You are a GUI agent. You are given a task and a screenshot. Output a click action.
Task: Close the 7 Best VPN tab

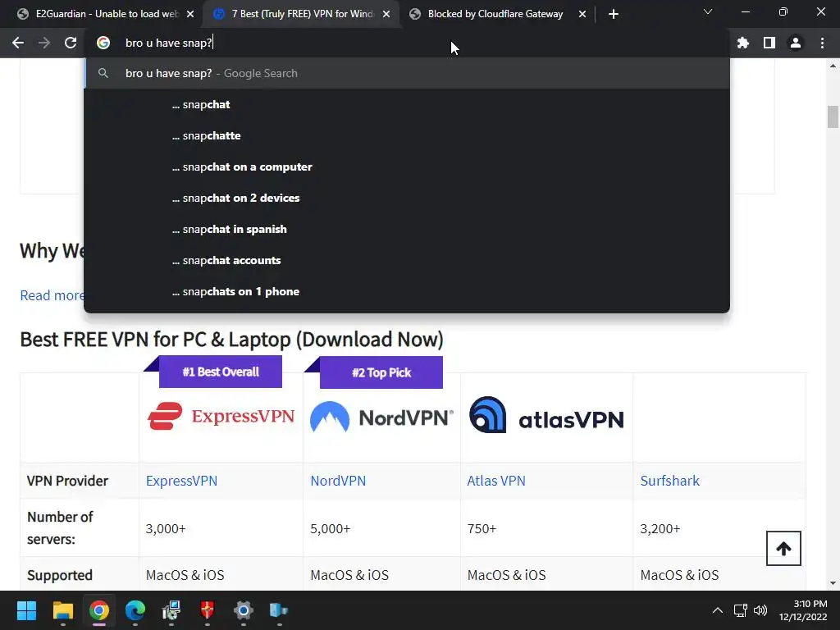386,14
